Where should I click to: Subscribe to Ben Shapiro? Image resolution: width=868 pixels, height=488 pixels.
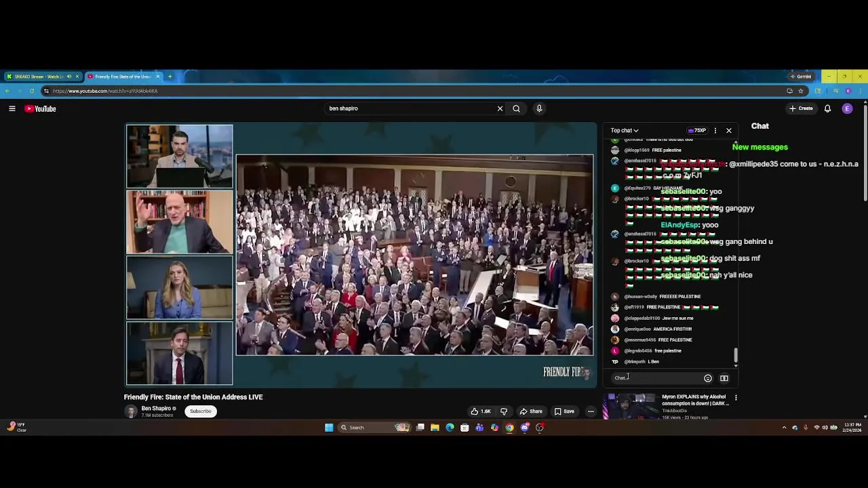click(x=201, y=411)
